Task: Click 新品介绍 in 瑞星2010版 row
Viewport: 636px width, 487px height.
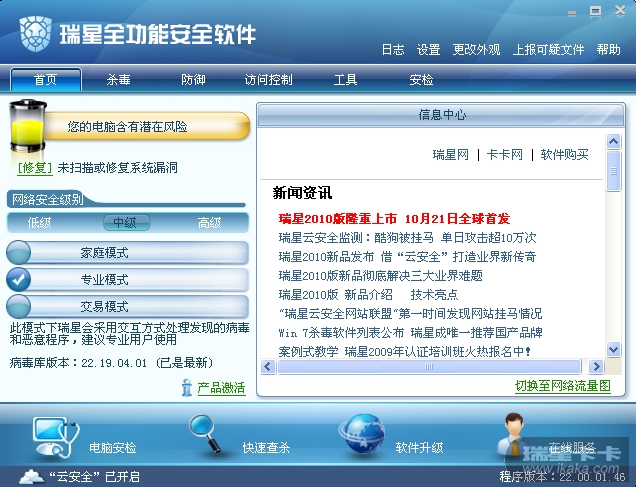Action: click(x=369, y=295)
